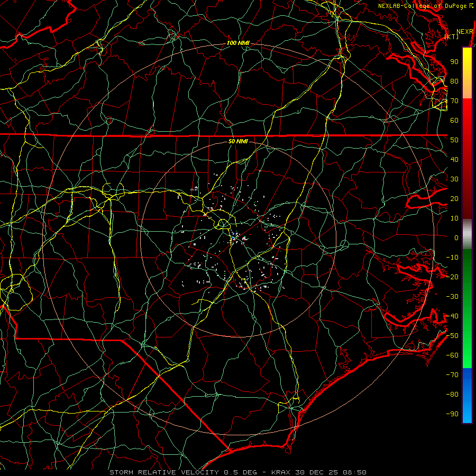
Task: Click the 0.5 DEG elevation text
Action: (241, 472)
